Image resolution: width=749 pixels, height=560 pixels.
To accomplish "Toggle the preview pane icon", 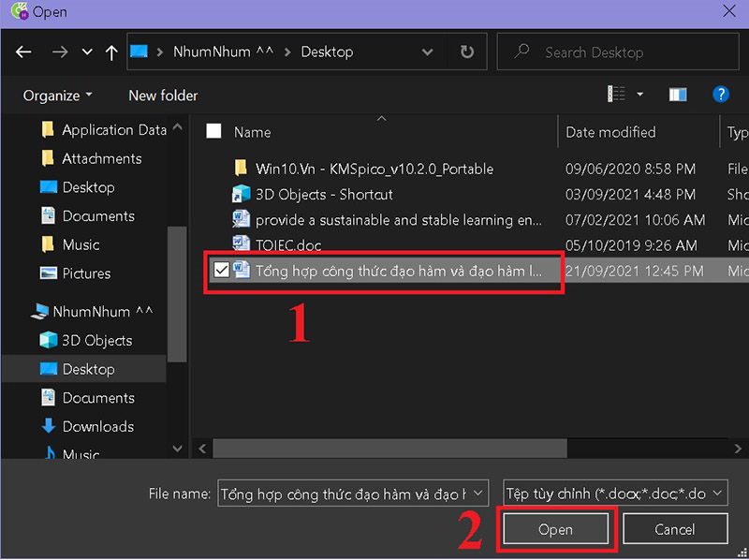I will pyautogui.click(x=678, y=95).
